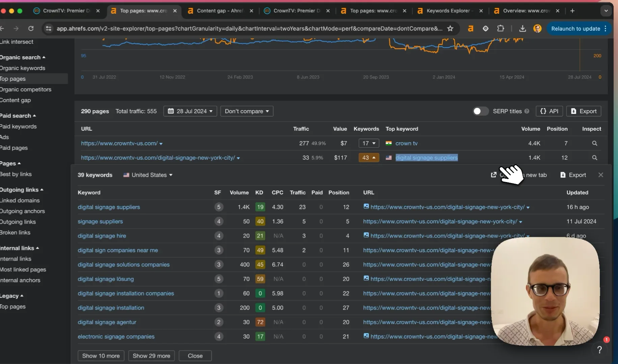Screen dimensions: 618x364
Task: Open the Ahrefs extension icon in toolbar
Action: pyautogui.click(x=470, y=29)
